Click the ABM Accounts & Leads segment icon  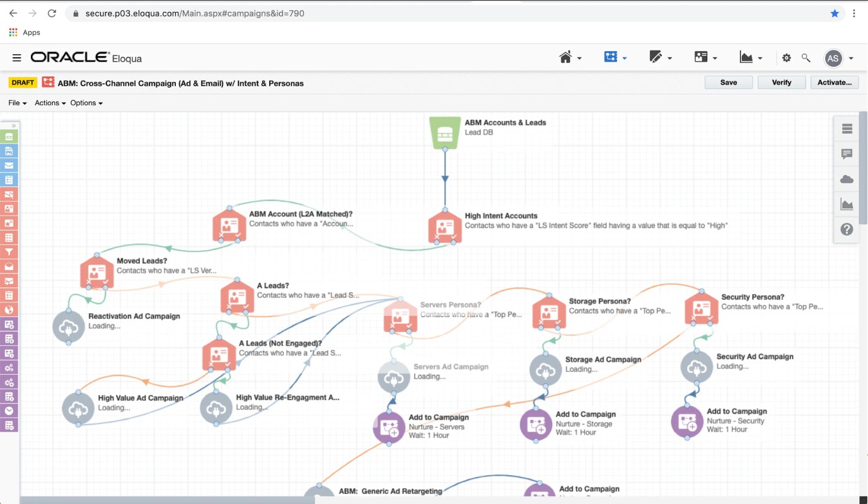tap(445, 132)
